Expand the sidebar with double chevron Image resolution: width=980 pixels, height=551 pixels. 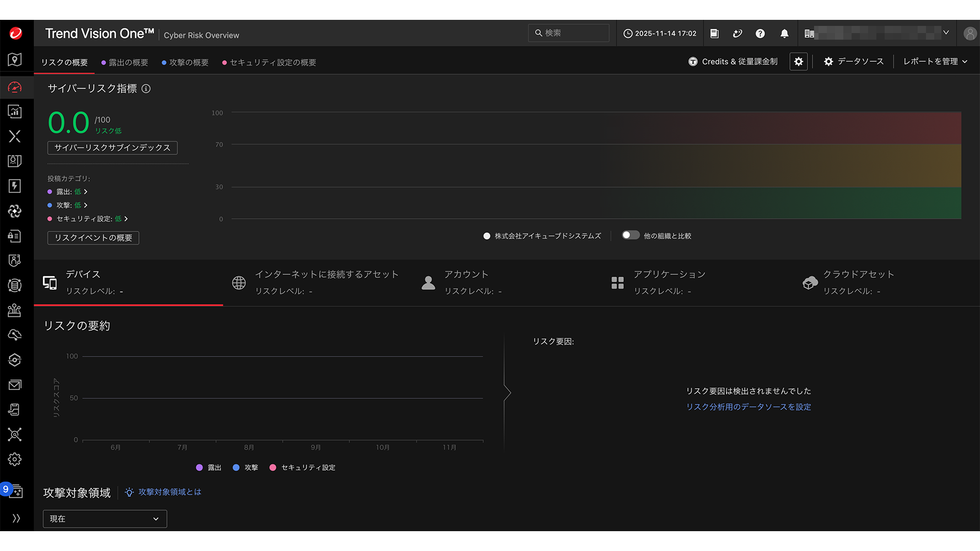point(16,518)
